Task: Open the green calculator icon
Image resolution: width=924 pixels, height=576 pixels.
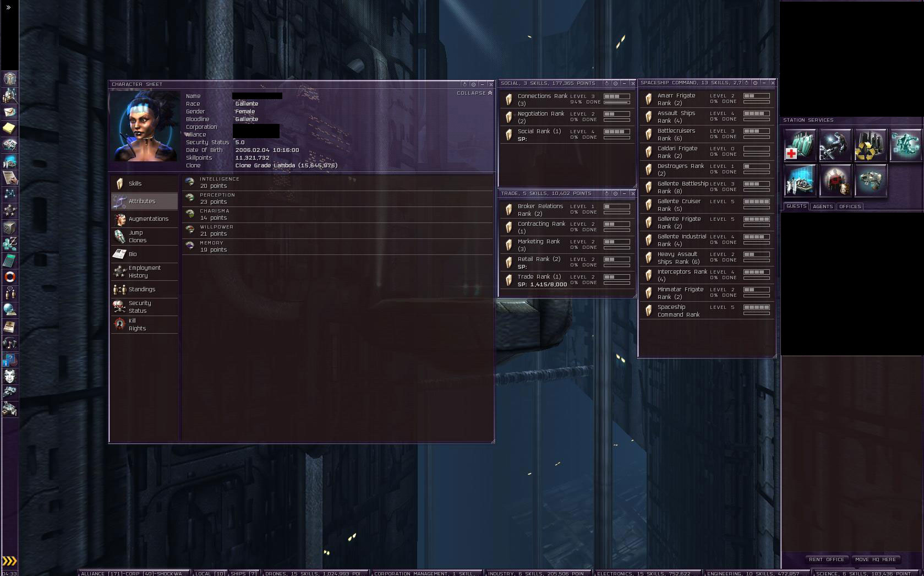Action: [x=10, y=260]
